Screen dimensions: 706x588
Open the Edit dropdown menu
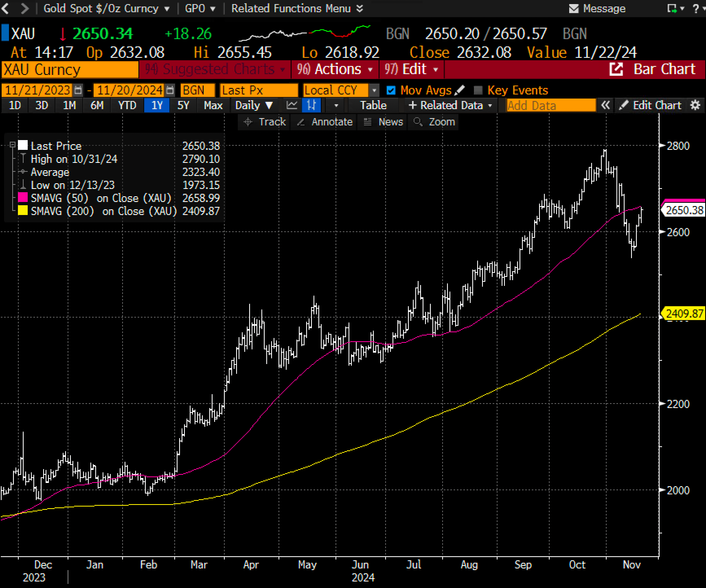tap(411, 70)
